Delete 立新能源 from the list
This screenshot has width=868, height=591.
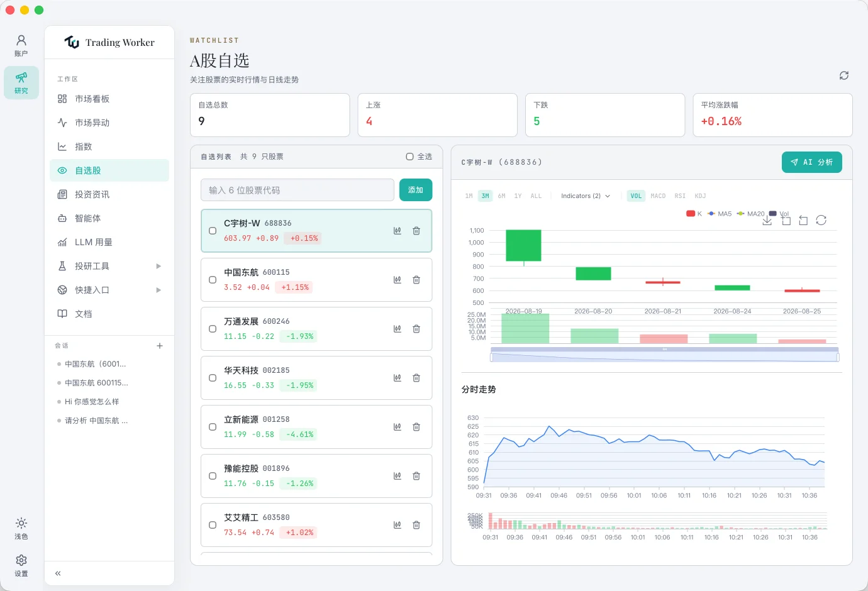pyautogui.click(x=416, y=427)
